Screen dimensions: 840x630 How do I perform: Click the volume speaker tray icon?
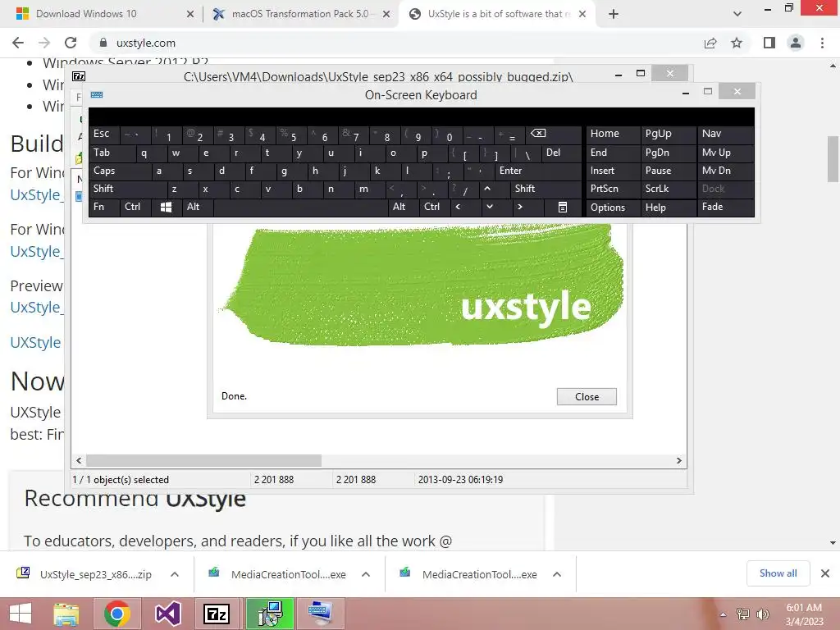(762, 614)
